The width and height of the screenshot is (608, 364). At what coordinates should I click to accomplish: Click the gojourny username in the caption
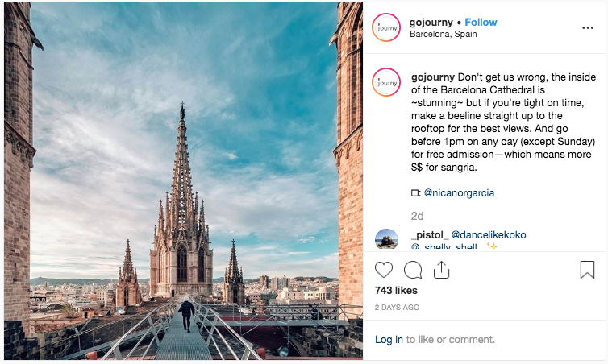click(438, 77)
